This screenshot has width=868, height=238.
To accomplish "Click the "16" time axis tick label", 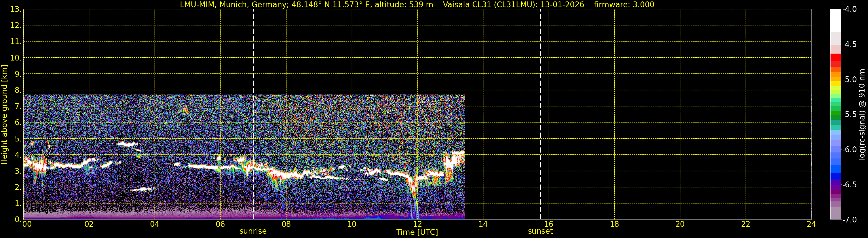I will click(549, 224).
